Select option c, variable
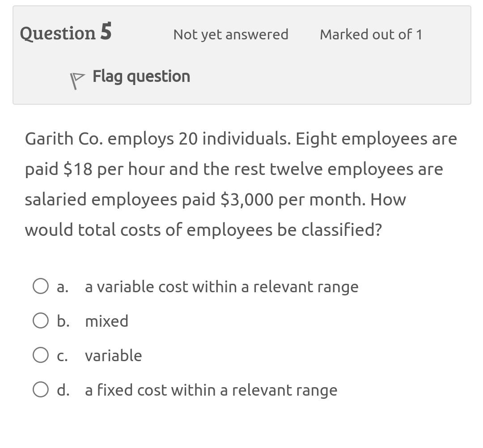 click(41, 354)
